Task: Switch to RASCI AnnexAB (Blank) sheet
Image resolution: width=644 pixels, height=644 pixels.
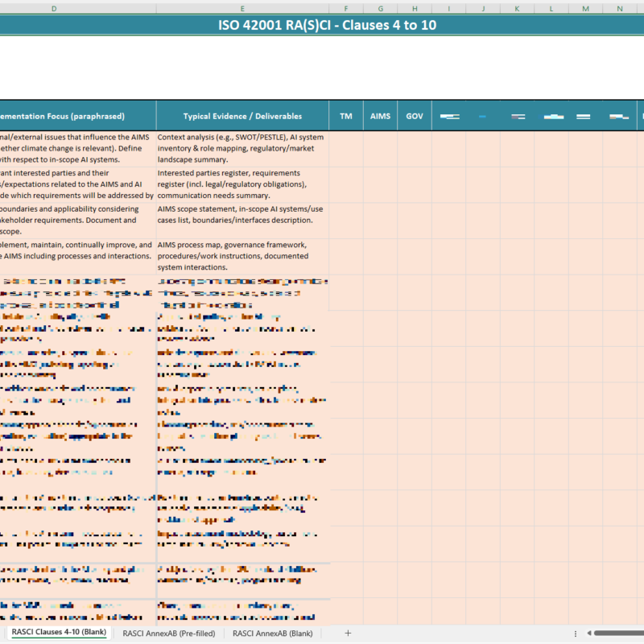Action: [x=274, y=634]
